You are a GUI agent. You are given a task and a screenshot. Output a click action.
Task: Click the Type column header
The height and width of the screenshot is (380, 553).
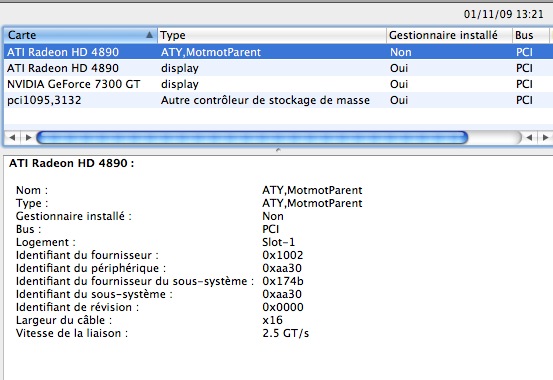(272, 35)
